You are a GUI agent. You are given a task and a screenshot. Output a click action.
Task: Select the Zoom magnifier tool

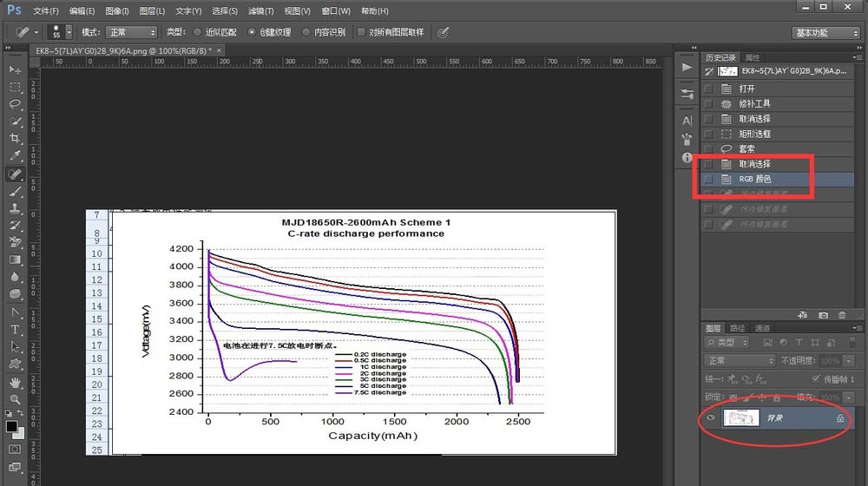(15, 399)
